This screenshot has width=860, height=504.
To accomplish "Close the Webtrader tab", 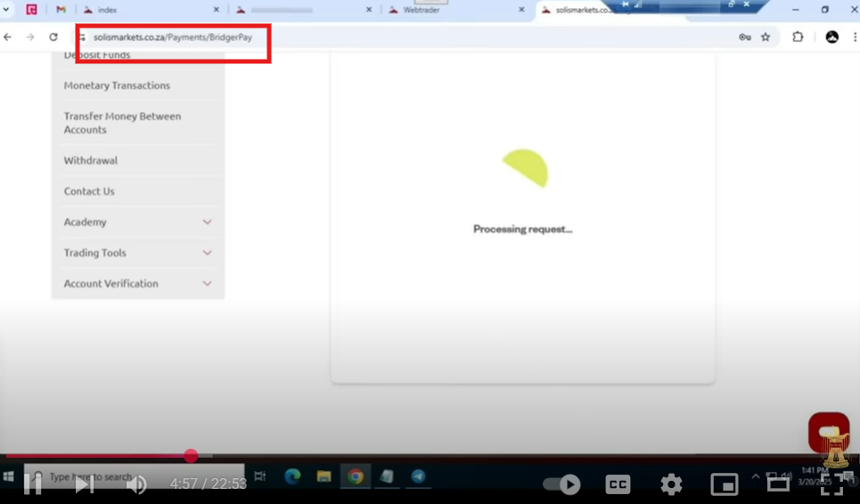I will click(x=521, y=10).
